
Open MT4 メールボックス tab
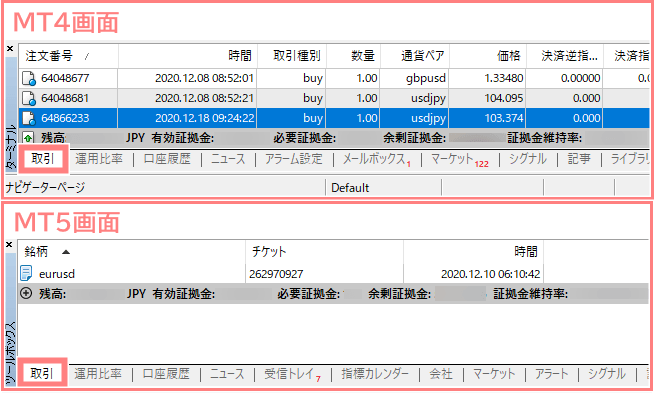pyautogui.click(x=376, y=159)
